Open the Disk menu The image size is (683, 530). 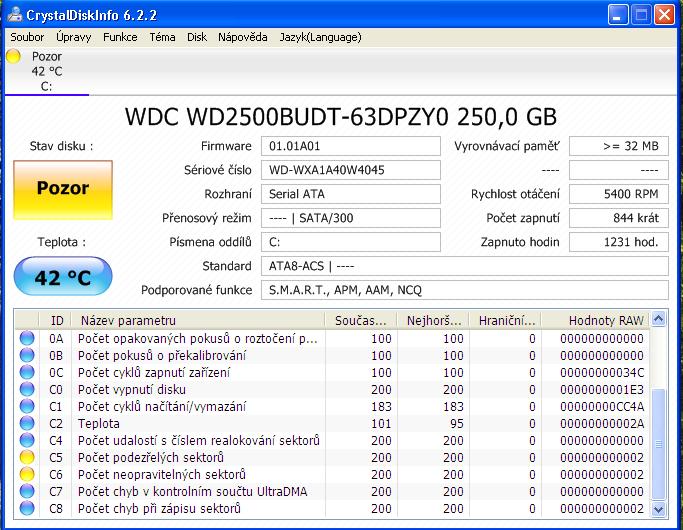(197, 37)
